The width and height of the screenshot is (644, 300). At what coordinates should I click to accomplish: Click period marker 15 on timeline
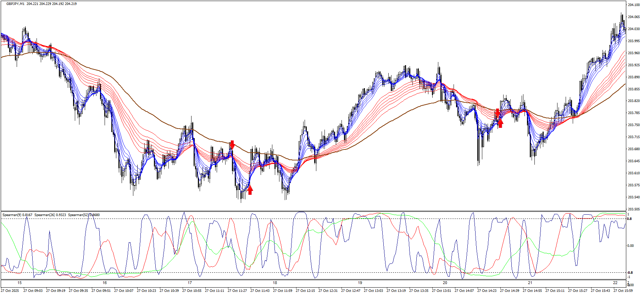tap(20, 283)
